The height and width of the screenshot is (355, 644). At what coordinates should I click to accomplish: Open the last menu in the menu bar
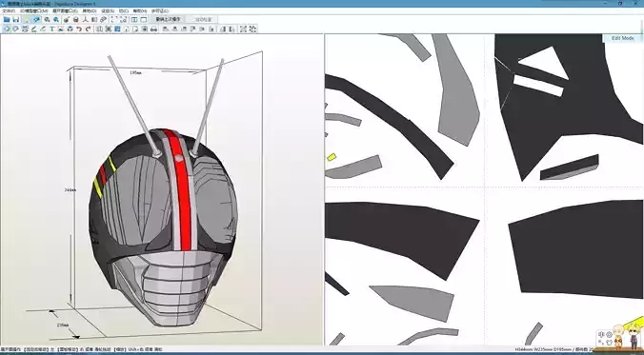click(x=160, y=10)
